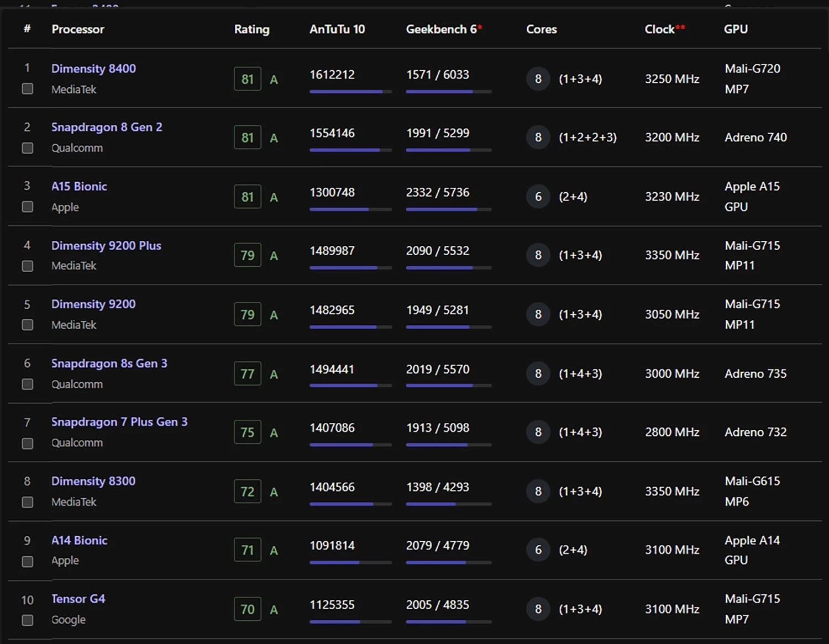Click the Mali-G615 MP6 GPU cell
829x644 pixels.
pos(752,491)
